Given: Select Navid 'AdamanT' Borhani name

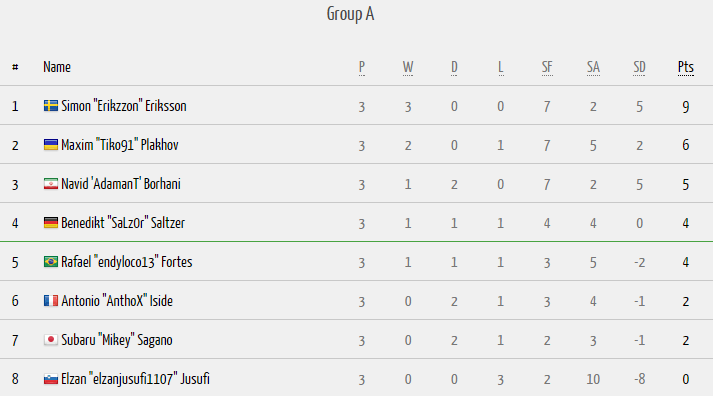Looking at the screenshot, I should [121, 184].
